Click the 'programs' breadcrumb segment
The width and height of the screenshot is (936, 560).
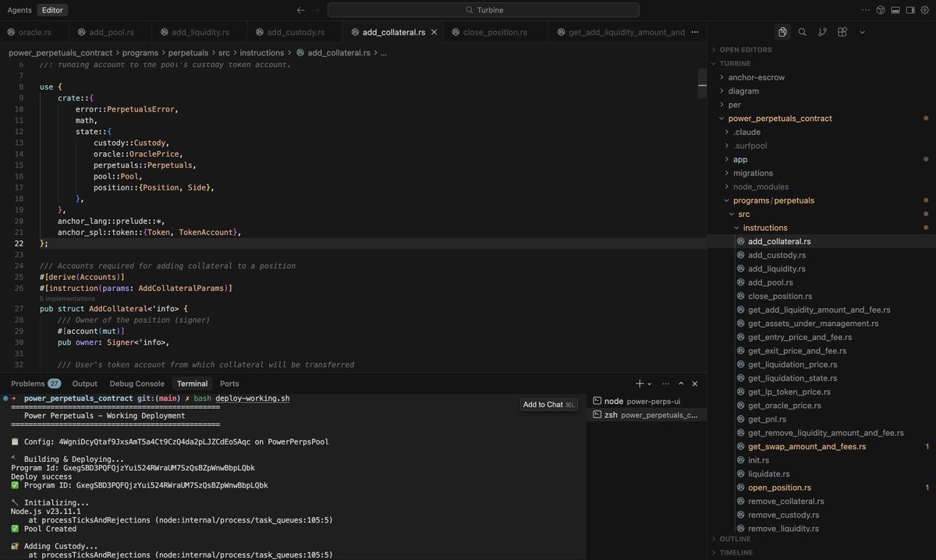click(139, 53)
